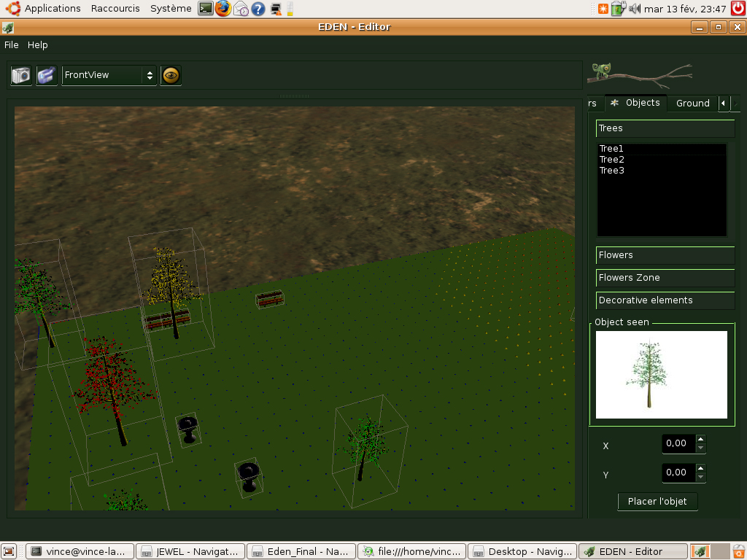Click the X coordinate input field

click(x=678, y=444)
